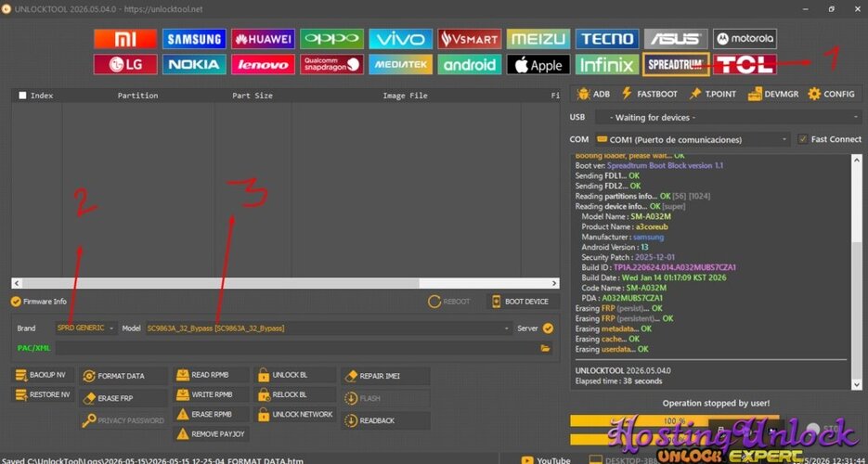Click the right arrow of partition scrollbar
The height and width of the screenshot is (464, 868).
pos(554,283)
